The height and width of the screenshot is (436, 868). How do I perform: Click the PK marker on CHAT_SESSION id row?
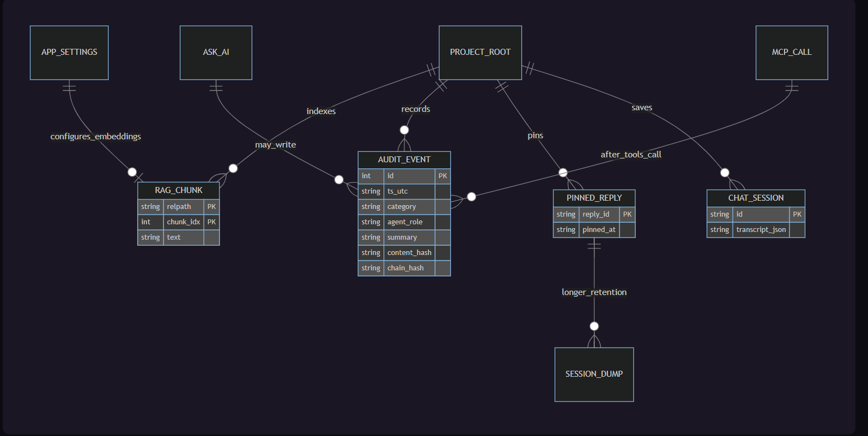point(797,214)
